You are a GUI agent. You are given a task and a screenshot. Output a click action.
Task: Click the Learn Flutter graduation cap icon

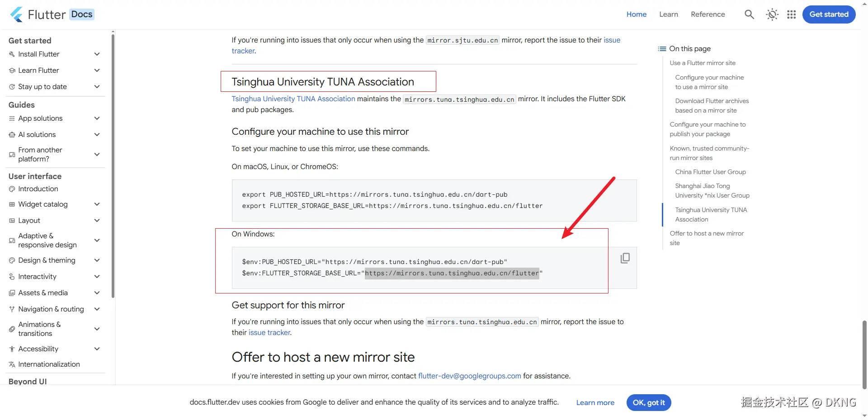click(x=12, y=71)
